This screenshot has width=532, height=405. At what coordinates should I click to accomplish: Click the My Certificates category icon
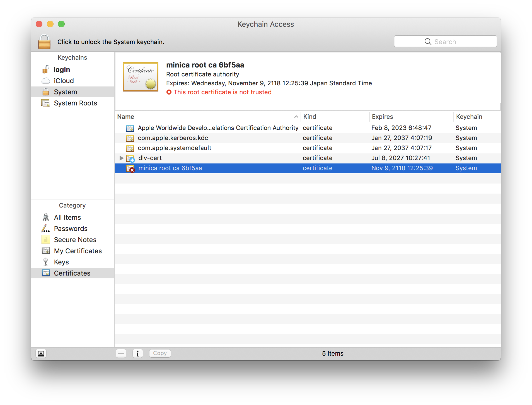[x=46, y=251]
